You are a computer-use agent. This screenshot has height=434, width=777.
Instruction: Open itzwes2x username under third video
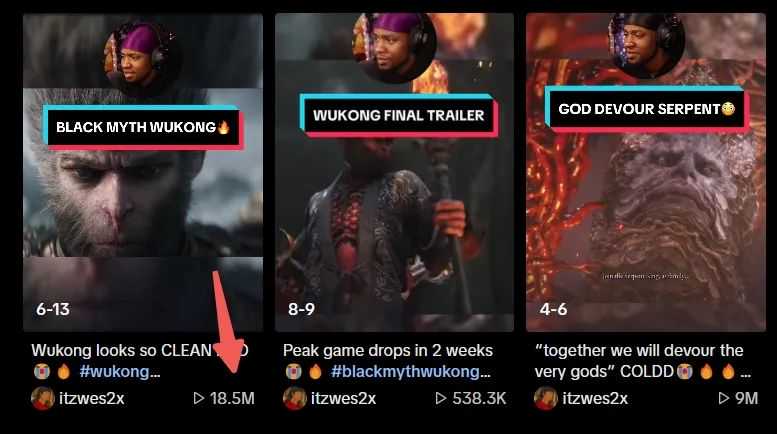point(595,398)
